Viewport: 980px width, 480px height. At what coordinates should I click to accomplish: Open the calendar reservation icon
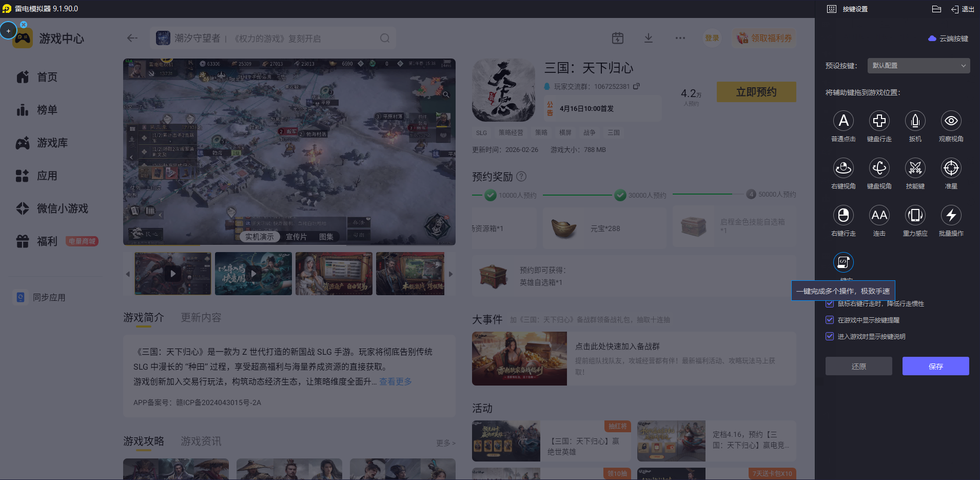(x=618, y=38)
